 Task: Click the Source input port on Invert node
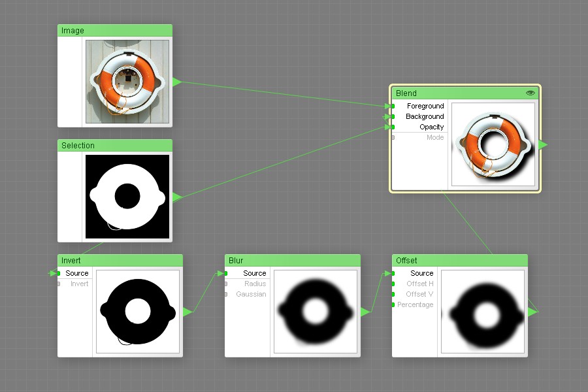(59, 274)
